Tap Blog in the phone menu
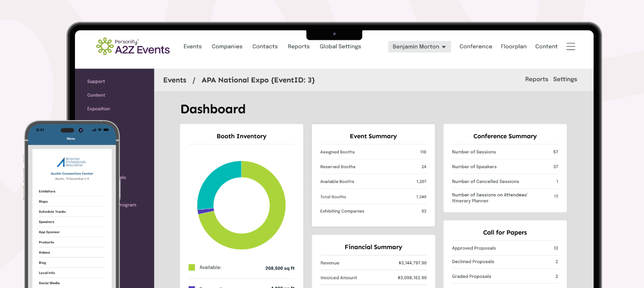 point(71,263)
